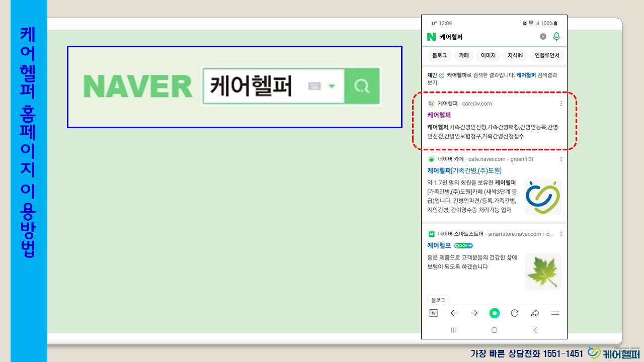Open the 인플루언서 tab
Screen dimensions: 644x362
click(547, 55)
